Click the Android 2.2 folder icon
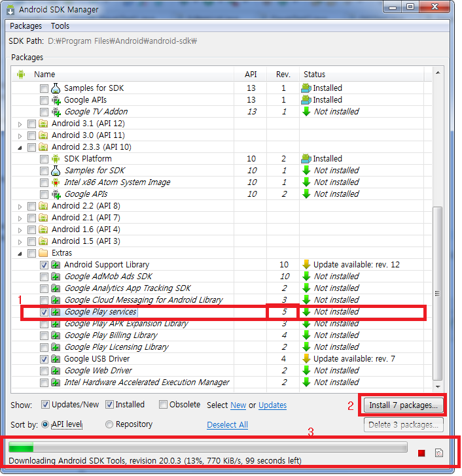This screenshot has height=476, width=462. (43, 206)
